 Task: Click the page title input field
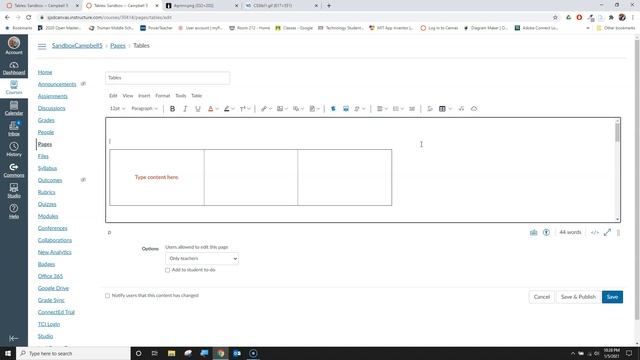(x=167, y=78)
